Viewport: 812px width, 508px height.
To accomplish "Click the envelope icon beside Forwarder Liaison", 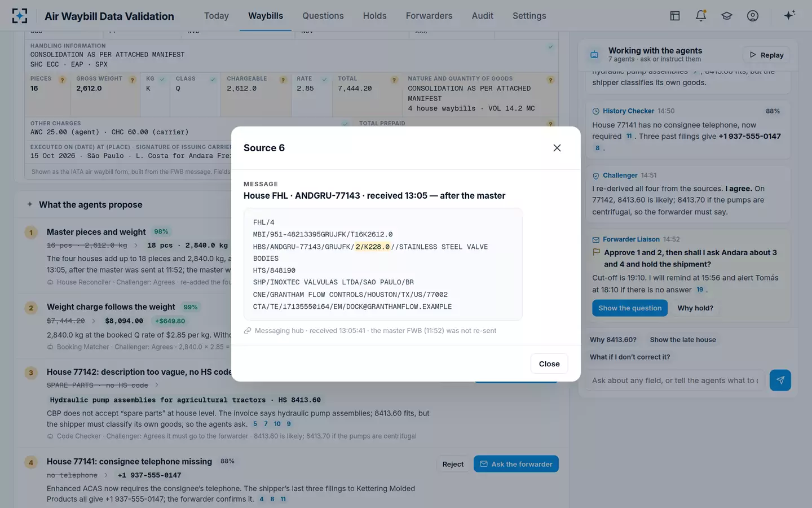I will (596, 239).
